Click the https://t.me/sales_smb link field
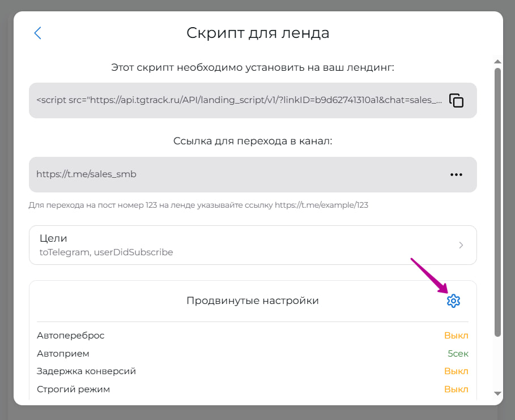 point(253,174)
